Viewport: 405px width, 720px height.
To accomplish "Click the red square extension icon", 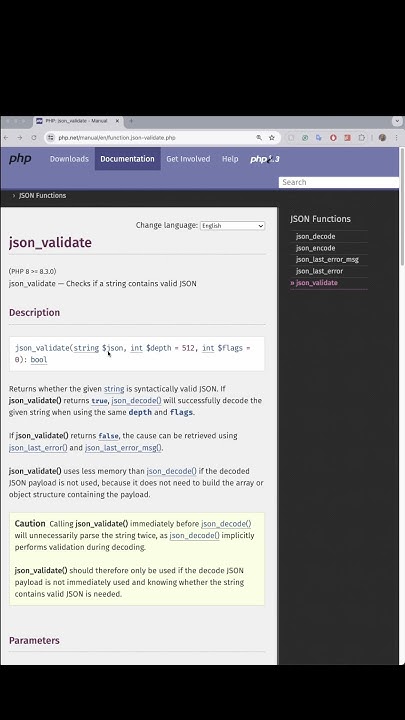I will 348,138.
